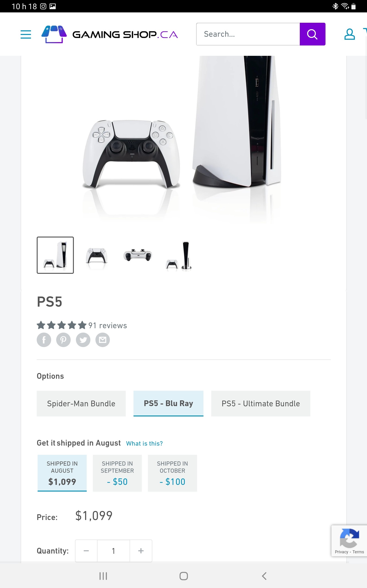367x588 pixels.
Task: Choose Shipped in August for $1,099
Action: click(62, 473)
